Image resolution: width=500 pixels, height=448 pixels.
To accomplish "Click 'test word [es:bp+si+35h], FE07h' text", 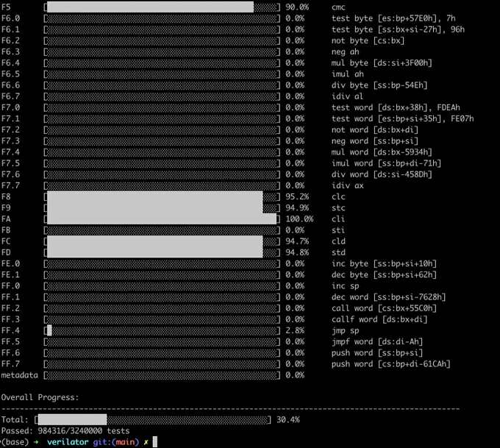I will [403, 118].
